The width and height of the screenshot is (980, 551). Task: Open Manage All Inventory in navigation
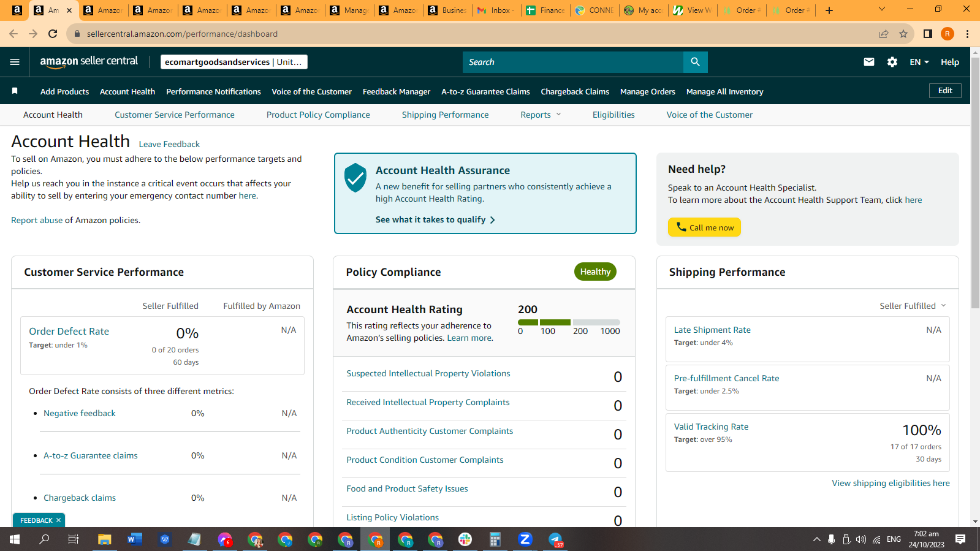point(724,91)
